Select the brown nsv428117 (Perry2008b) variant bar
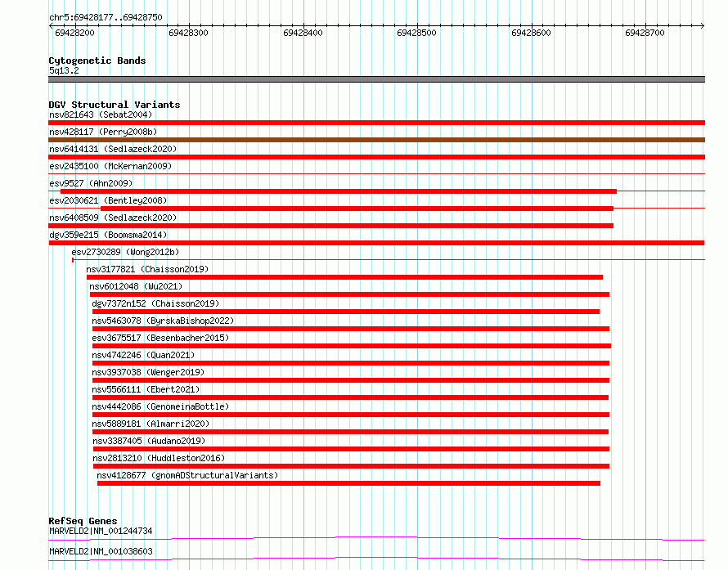This screenshot has width=728, height=570. pyautogui.click(x=376, y=140)
